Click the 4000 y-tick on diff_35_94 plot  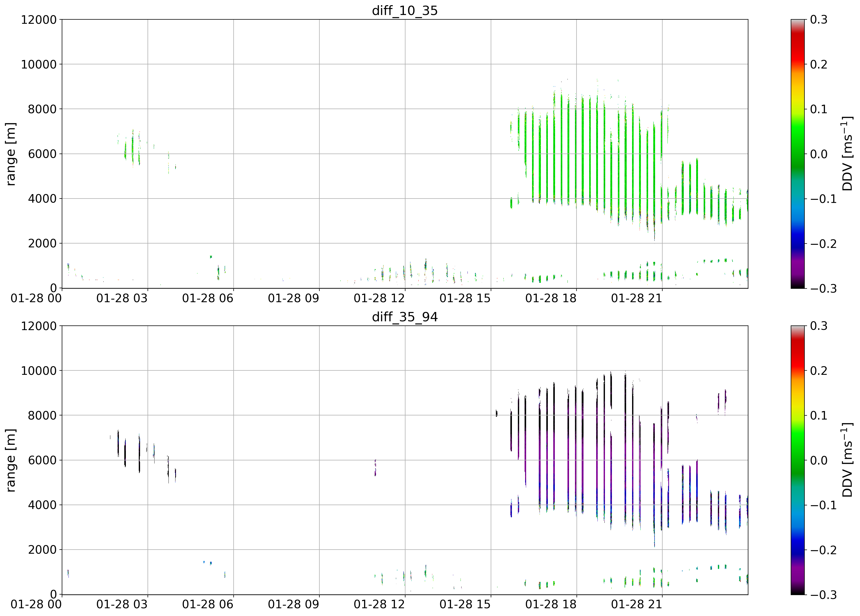(x=42, y=505)
